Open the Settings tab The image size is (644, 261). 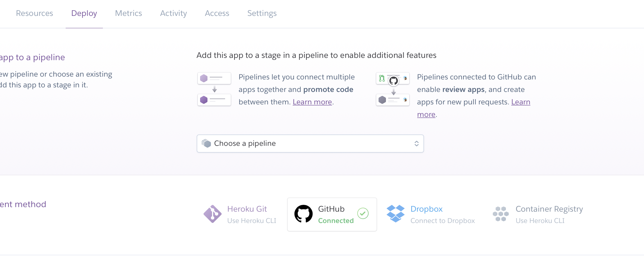[262, 13]
